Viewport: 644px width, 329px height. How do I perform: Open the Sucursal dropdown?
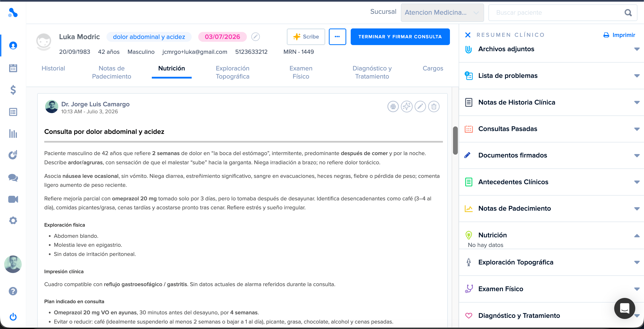pos(442,12)
